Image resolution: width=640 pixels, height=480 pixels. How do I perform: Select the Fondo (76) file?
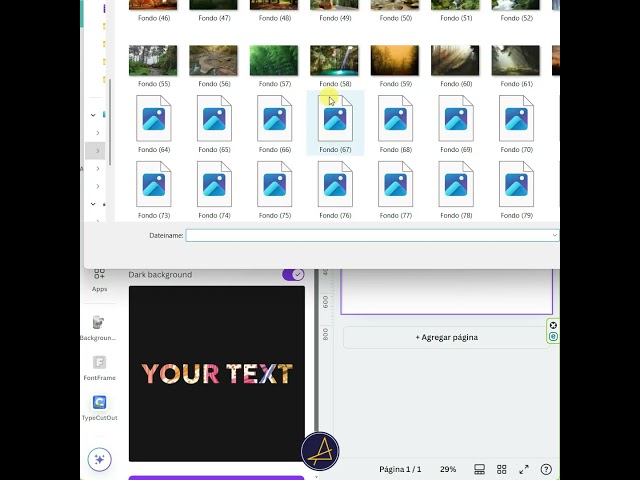(335, 190)
